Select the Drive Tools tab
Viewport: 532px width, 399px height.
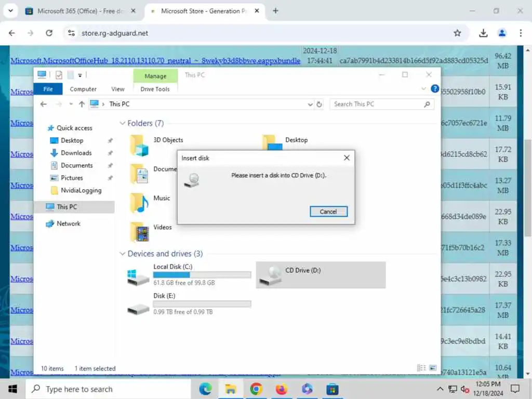click(x=155, y=89)
